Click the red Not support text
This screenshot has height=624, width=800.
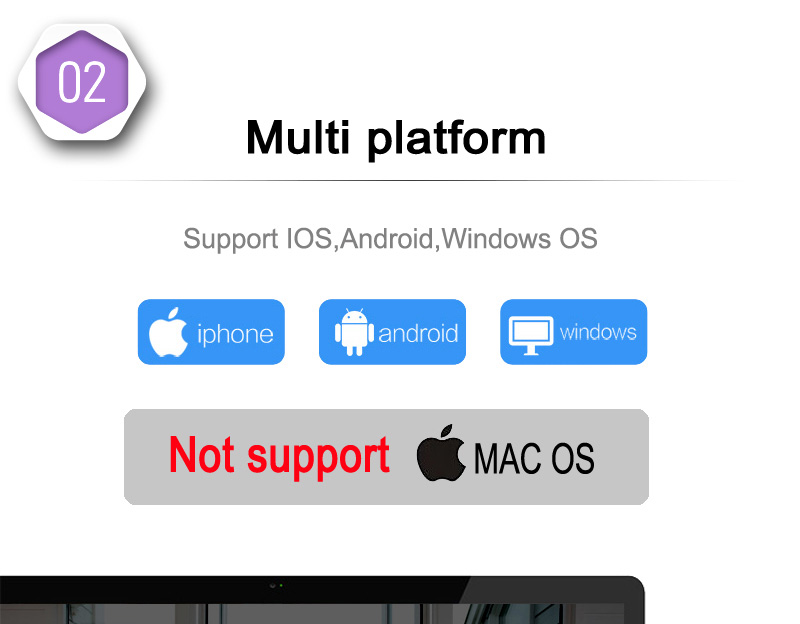[279, 457]
